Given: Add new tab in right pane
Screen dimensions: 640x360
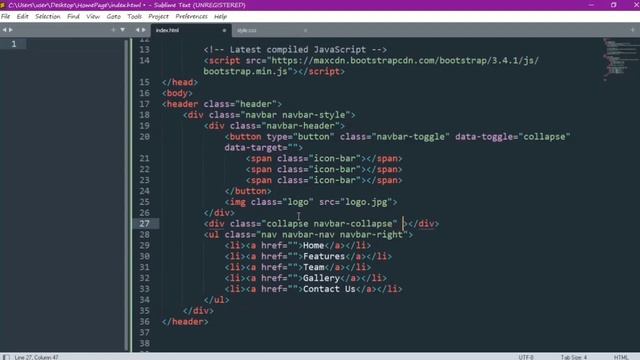Looking at the screenshot, I should click(x=633, y=30).
